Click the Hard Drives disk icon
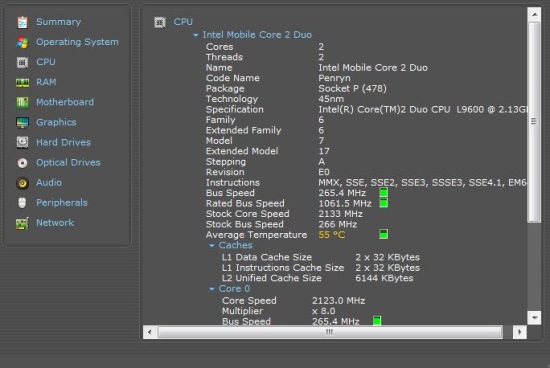The height and width of the screenshot is (368, 550). [x=22, y=142]
